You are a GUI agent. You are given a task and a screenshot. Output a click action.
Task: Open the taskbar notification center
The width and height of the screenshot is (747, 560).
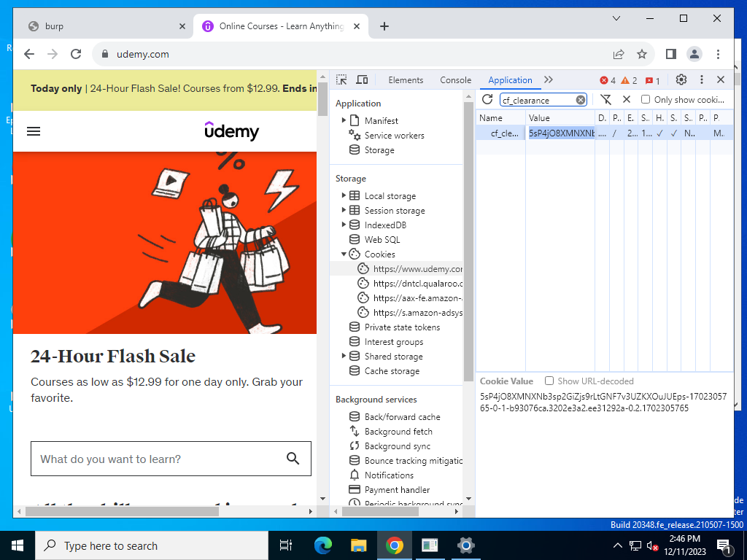point(723,545)
